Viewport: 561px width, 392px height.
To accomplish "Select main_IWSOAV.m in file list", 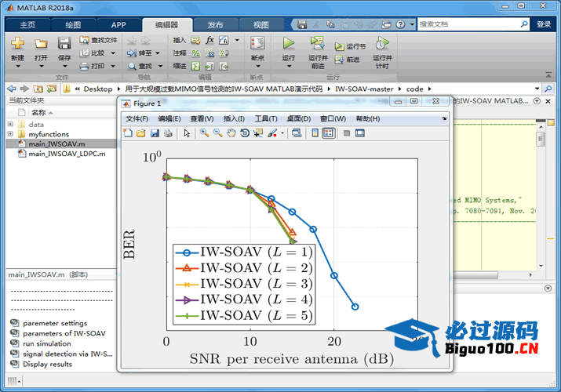I will point(56,143).
